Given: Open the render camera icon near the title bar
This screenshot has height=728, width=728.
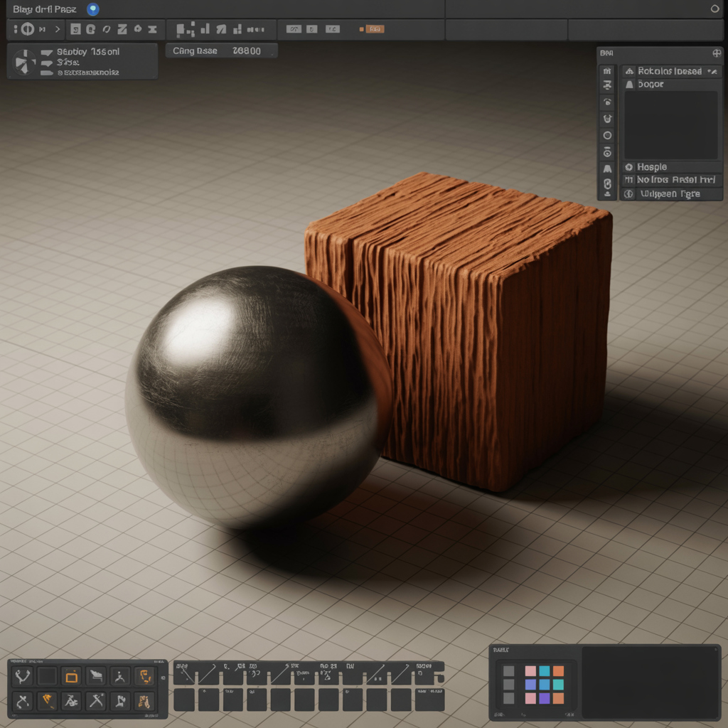Looking at the screenshot, I should (93, 9).
